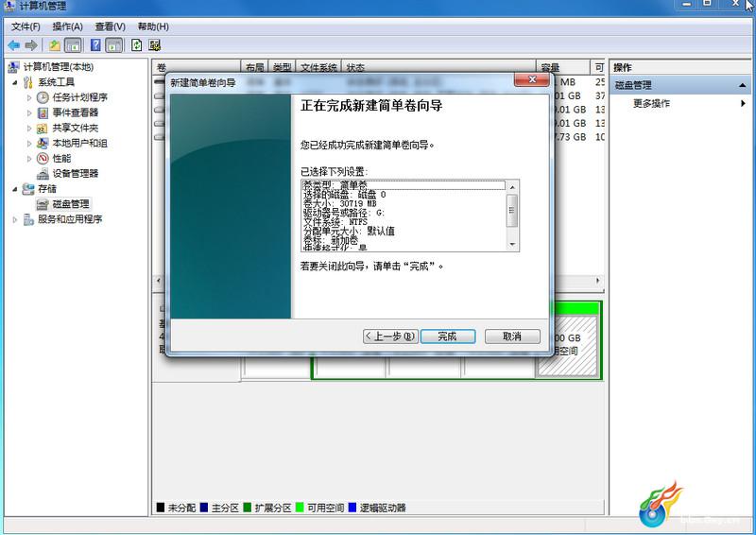Collapse the 系统工具 tree node
This screenshot has height=535, width=756.
(15, 82)
